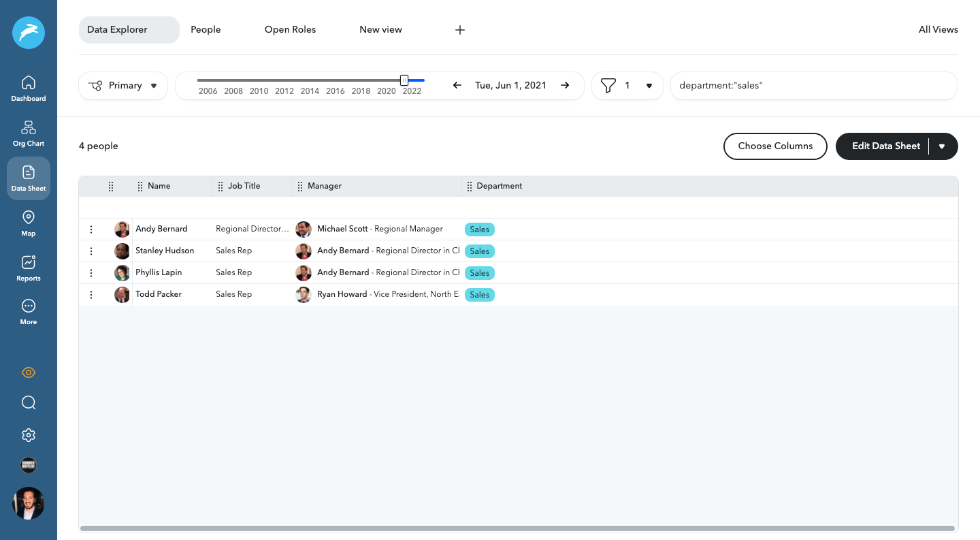Screen dimensions: 980x540
Task: Add a new view with plus icon
Action: (x=460, y=30)
